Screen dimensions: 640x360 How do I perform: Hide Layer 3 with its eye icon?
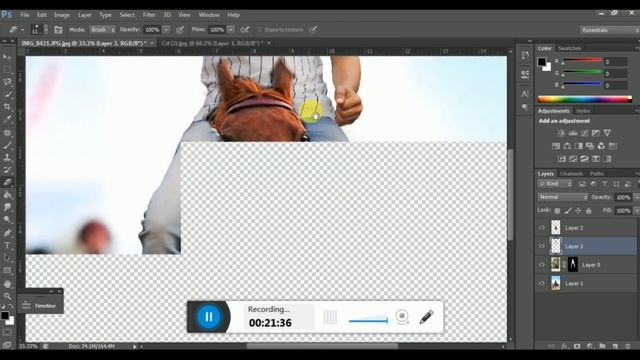pos(542,246)
